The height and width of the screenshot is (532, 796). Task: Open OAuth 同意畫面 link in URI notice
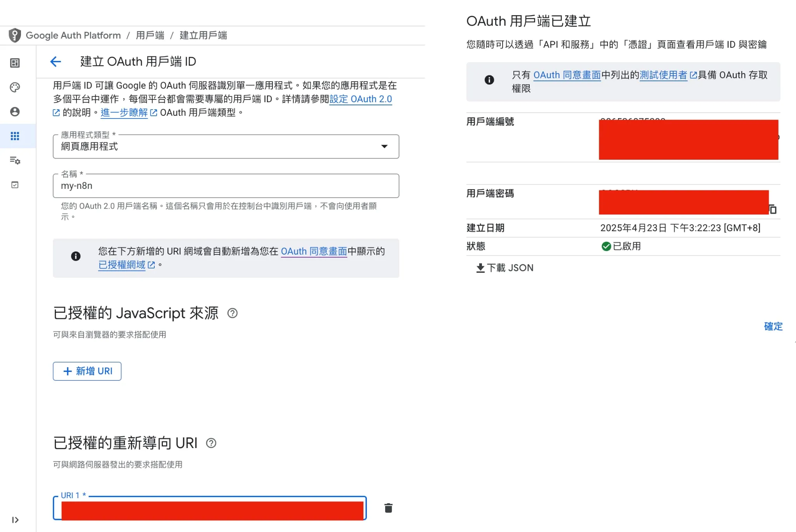coord(314,251)
